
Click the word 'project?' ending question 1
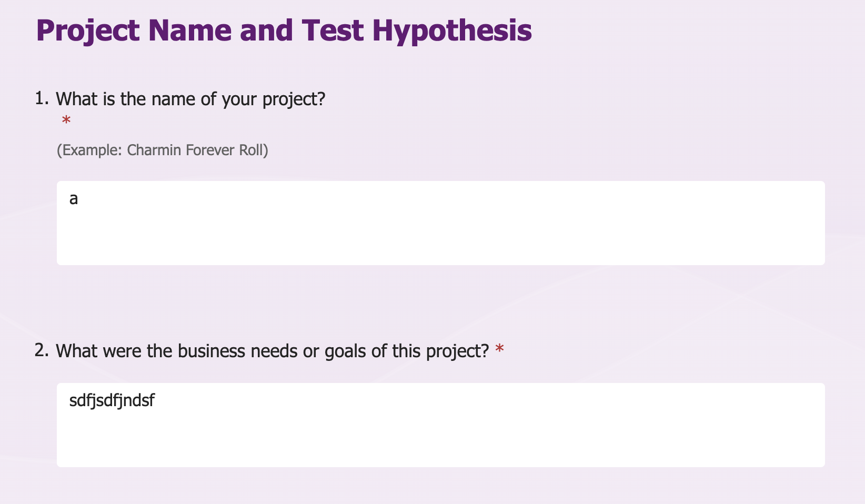(x=294, y=99)
